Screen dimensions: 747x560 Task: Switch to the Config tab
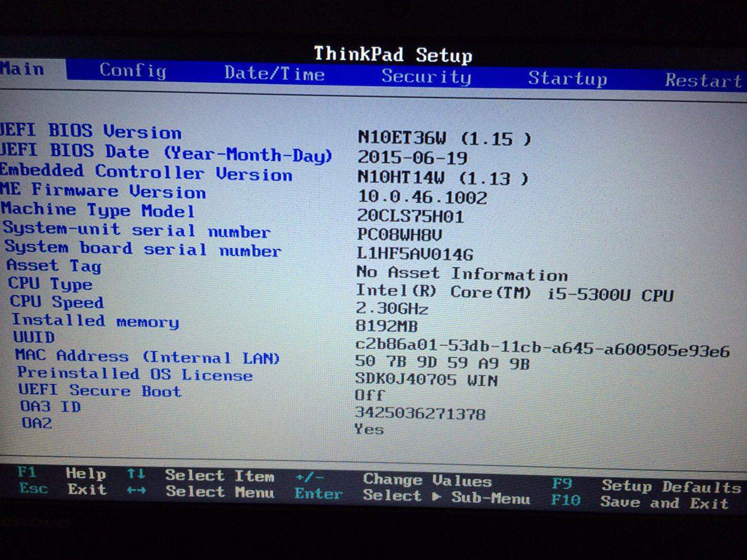tap(132, 71)
